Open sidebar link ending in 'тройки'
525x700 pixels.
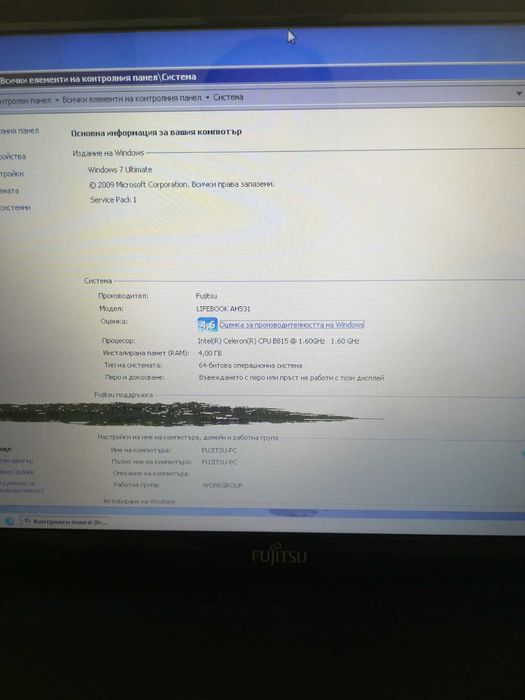point(12,174)
